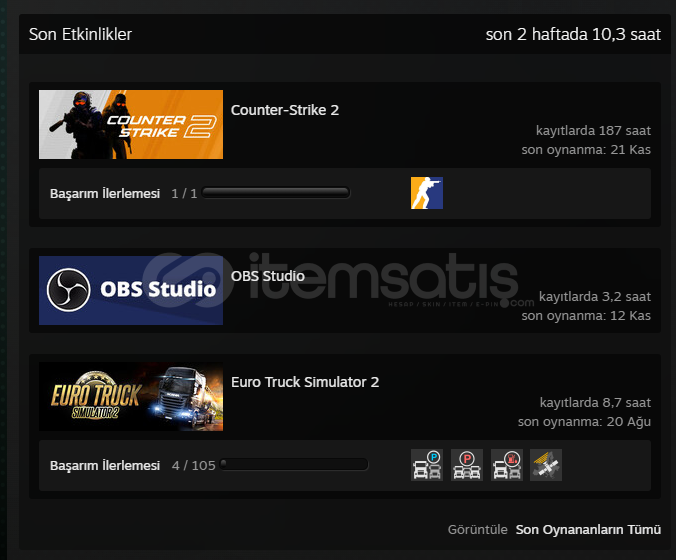Click the Görüntüle label
This screenshot has width=676, height=560.
[x=477, y=529]
